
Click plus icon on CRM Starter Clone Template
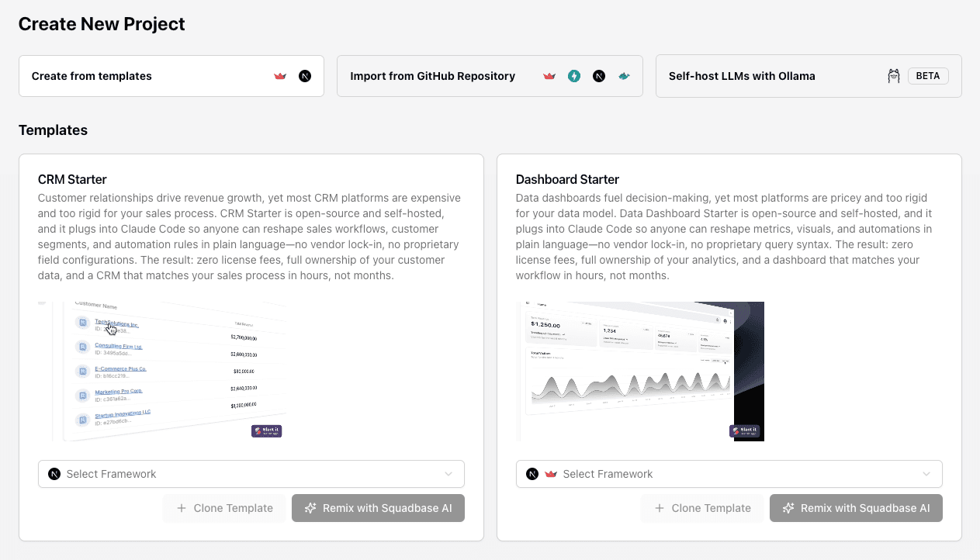point(182,508)
